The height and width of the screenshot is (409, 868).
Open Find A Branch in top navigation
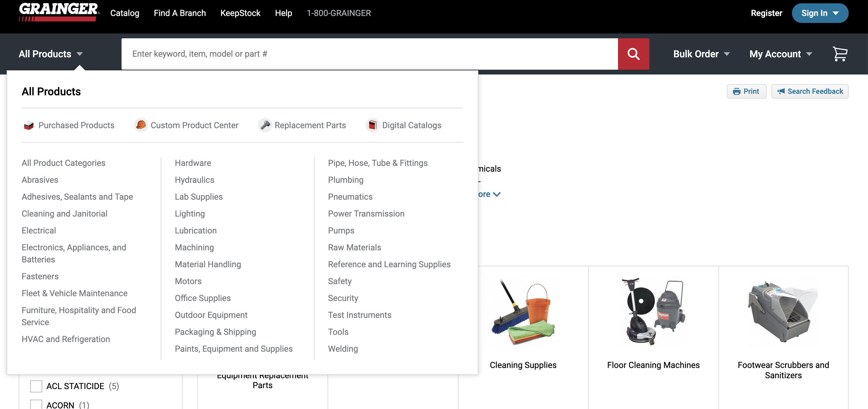pos(179,13)
